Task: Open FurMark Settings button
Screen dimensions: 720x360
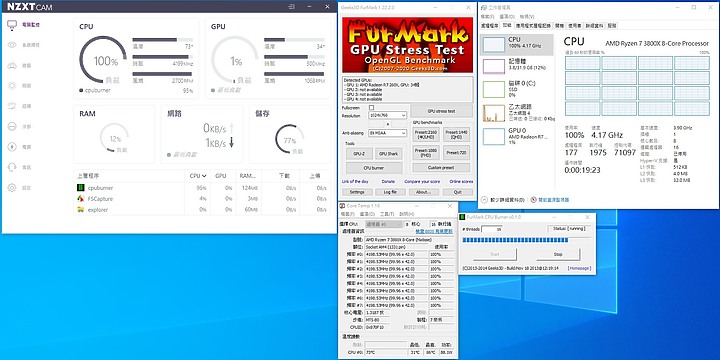Action: [357, 192]
